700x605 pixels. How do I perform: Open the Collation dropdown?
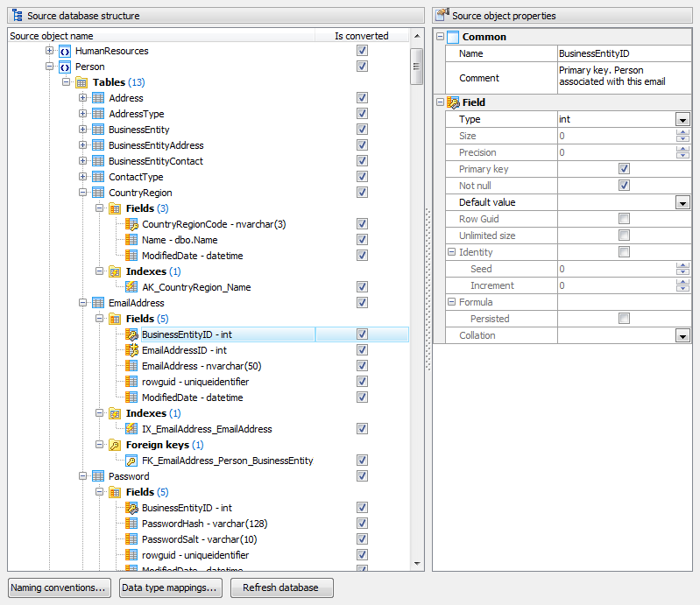click(x=682, y=335)
